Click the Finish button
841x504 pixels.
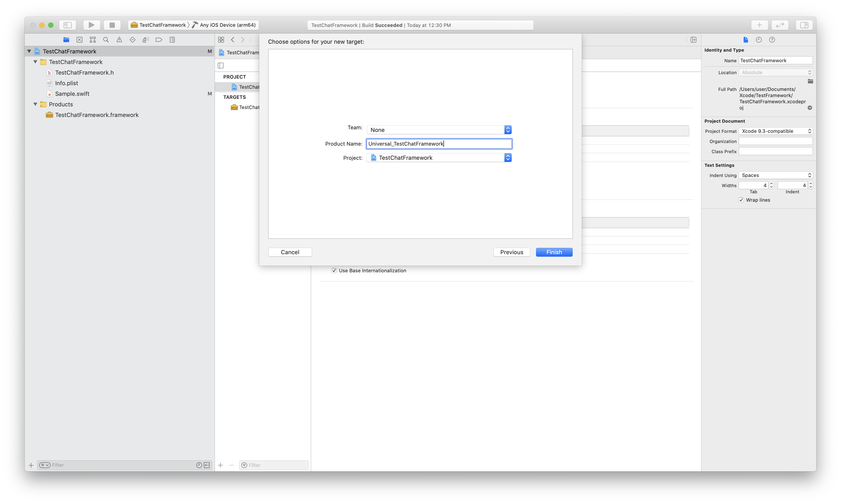(x=554, y=252)
